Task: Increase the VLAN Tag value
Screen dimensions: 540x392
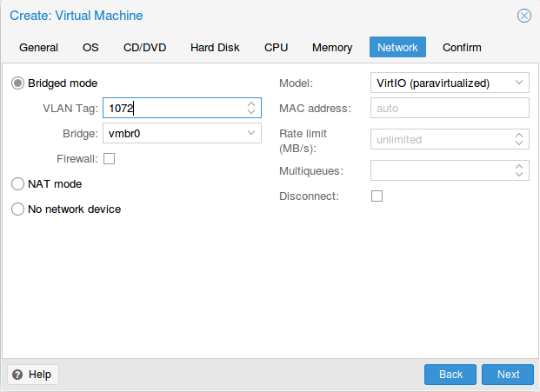Action: 251,104
